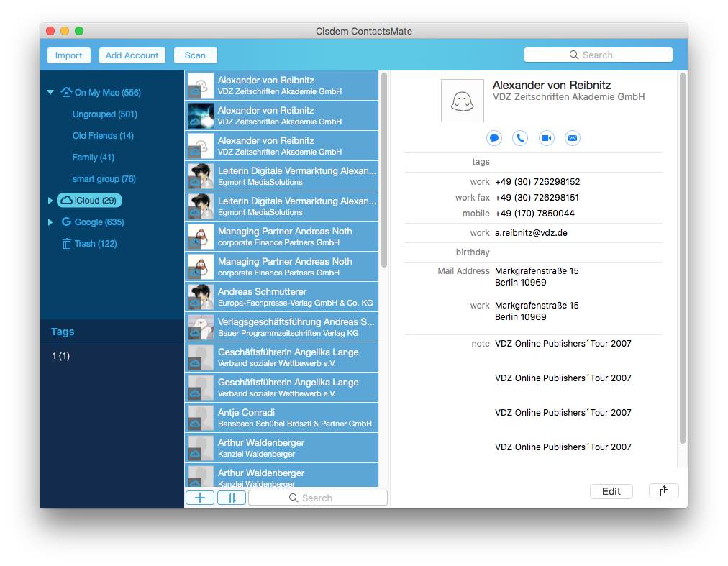This screenshot has height=566, width=728.
Task: Click company name VDZ Zeitschriften Akademie GmbH in details
Action: (569, 96)
